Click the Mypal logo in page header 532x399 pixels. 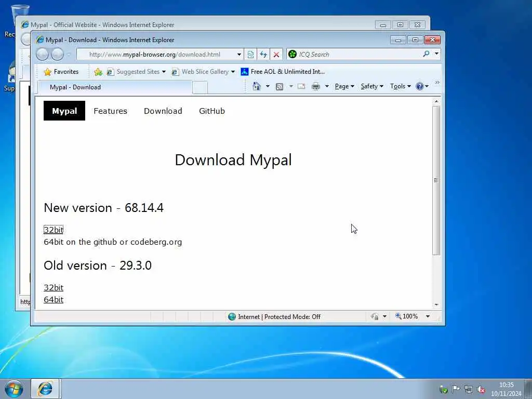tap(64, 111)
